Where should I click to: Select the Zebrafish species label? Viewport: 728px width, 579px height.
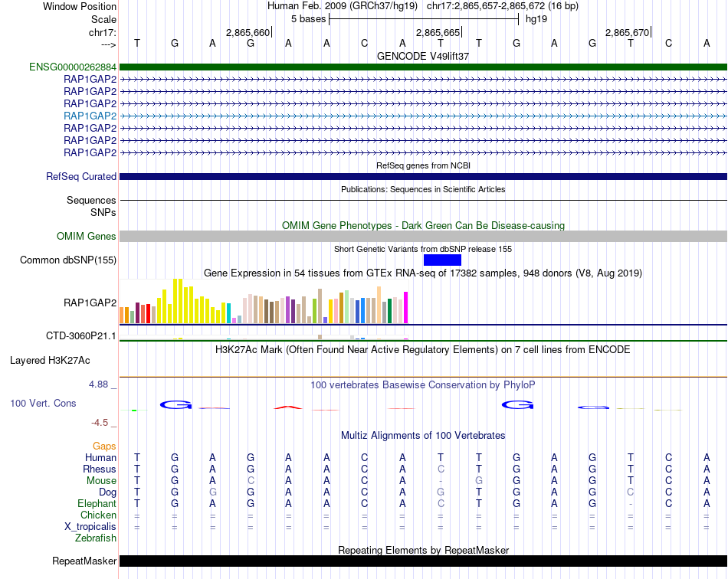coord(97,538)
